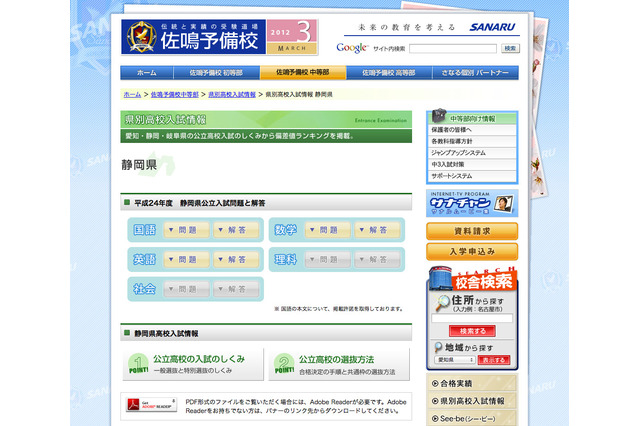This screenshot has height=426, width=640.
Task: Go to the ホーム navigation tab
Action: click(x=146, y=73)
